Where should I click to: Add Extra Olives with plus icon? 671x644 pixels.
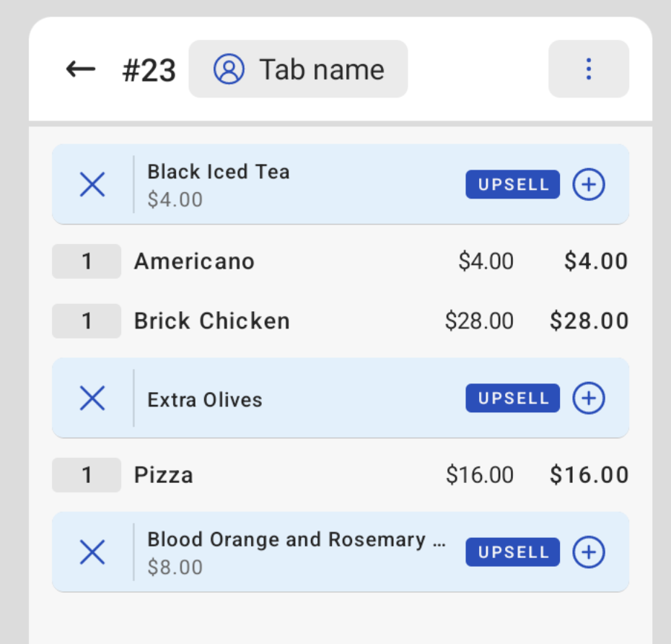click(589, 398)
